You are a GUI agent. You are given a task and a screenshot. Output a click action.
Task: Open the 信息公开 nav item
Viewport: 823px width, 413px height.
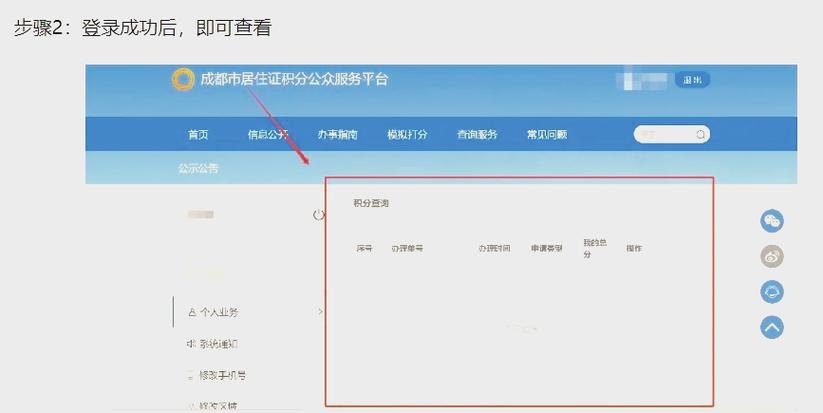268,134
